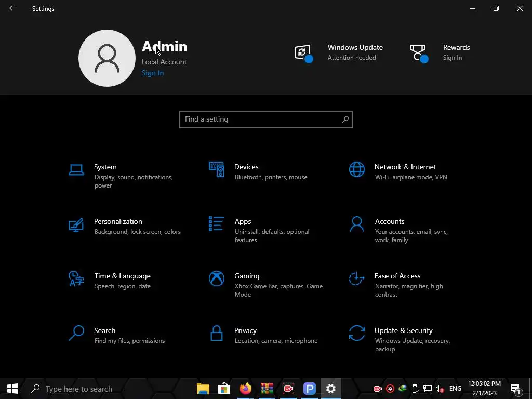Open File Explorer from the taskbar

pyautogui.click(x=203, y=389)
